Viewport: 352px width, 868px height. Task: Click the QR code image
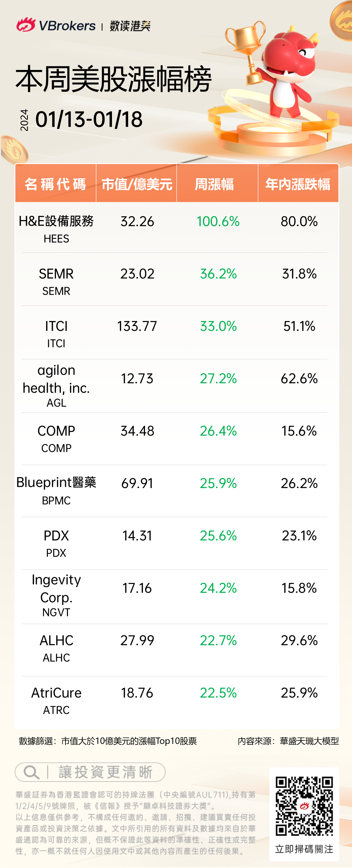point(304,805)
